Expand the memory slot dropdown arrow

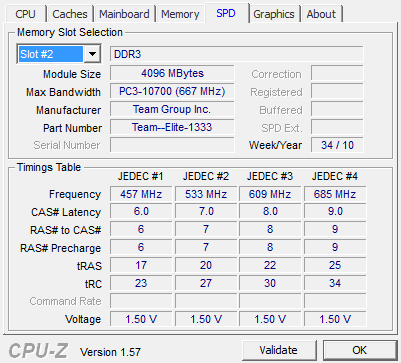tap(92, 54)
